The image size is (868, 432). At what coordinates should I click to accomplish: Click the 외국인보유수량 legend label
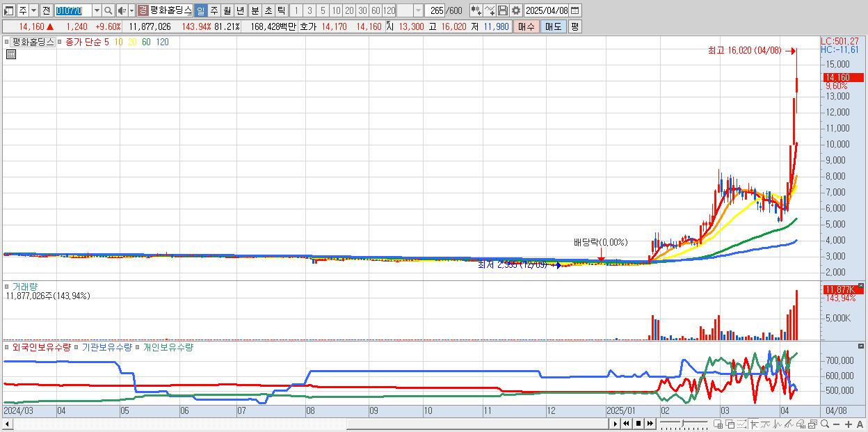[x=41, y=346]
